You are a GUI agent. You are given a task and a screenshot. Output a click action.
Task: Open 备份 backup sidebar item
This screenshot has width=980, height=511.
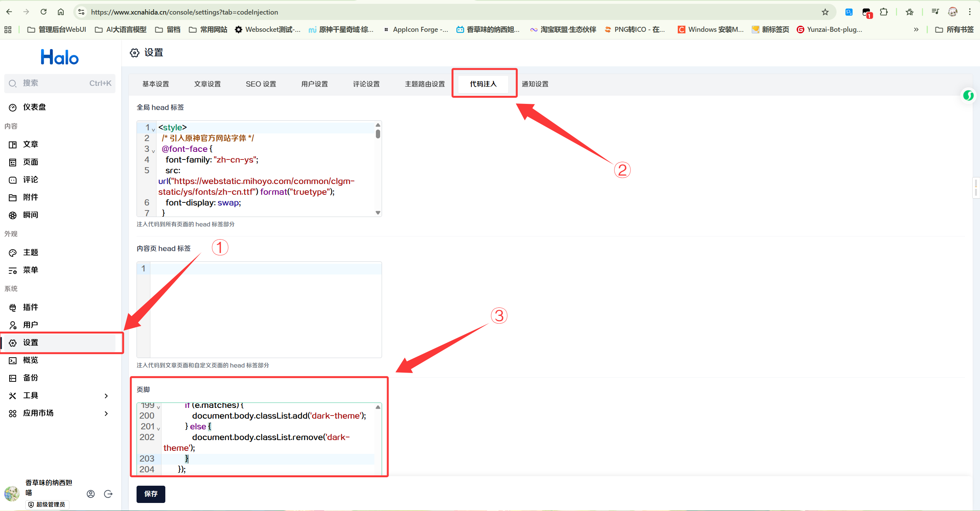[30, 378]
